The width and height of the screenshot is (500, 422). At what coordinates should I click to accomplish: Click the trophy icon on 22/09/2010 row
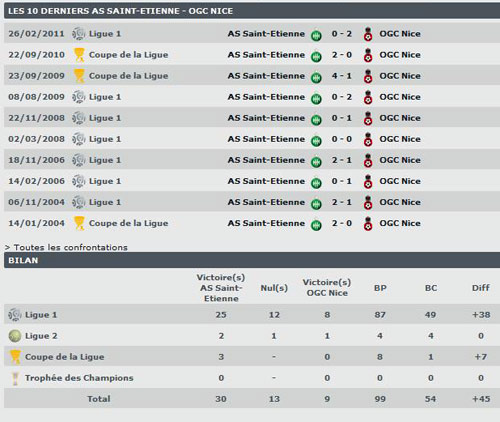click(79, 55)
